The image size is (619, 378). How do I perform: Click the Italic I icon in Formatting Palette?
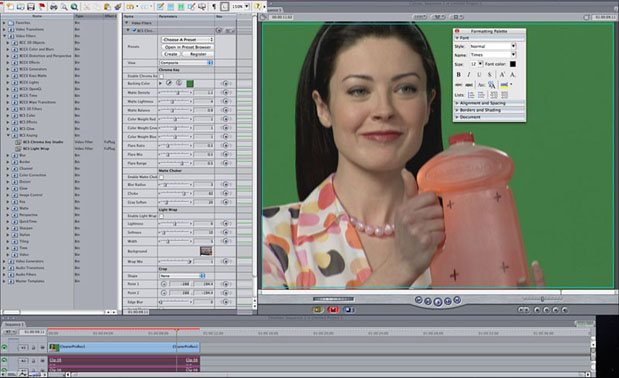pos(469,74)
